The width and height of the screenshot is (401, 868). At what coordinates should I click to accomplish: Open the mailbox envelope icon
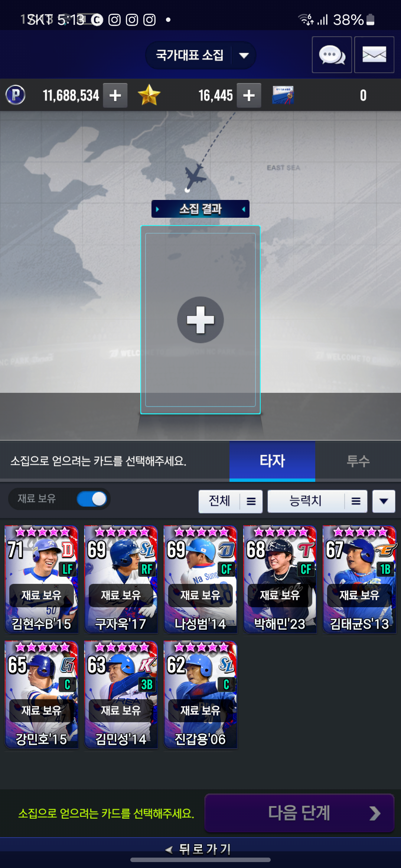click(374, 55)
